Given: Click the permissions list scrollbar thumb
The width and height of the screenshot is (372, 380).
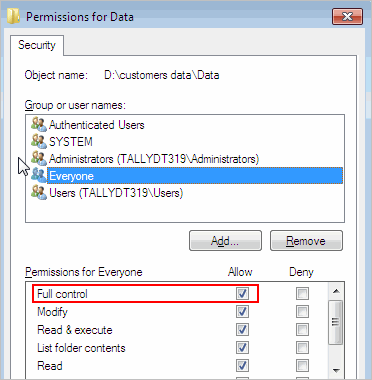Looking at the screenshot, I should point(336,322).
